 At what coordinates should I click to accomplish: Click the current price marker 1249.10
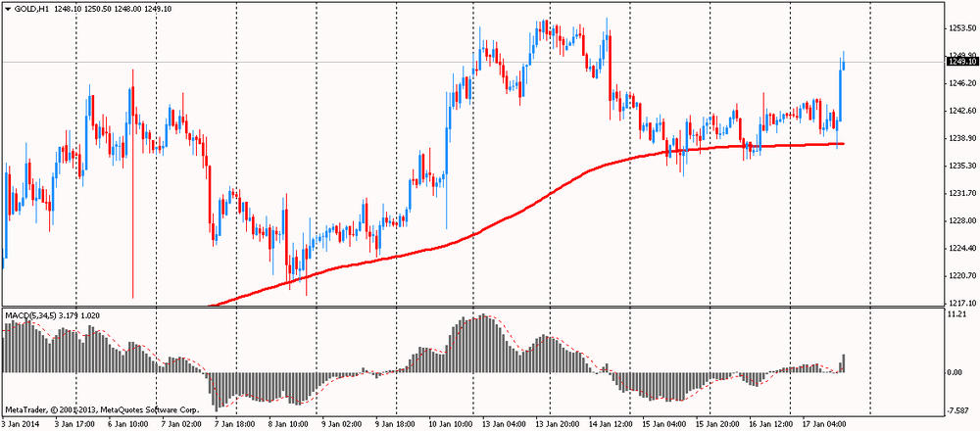(962, 62)
